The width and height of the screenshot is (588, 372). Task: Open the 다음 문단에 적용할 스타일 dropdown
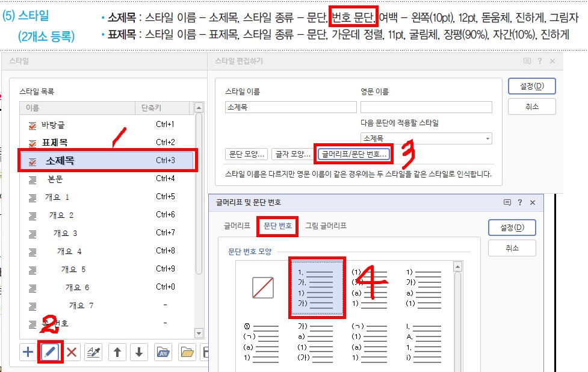(x=426, y=138)
